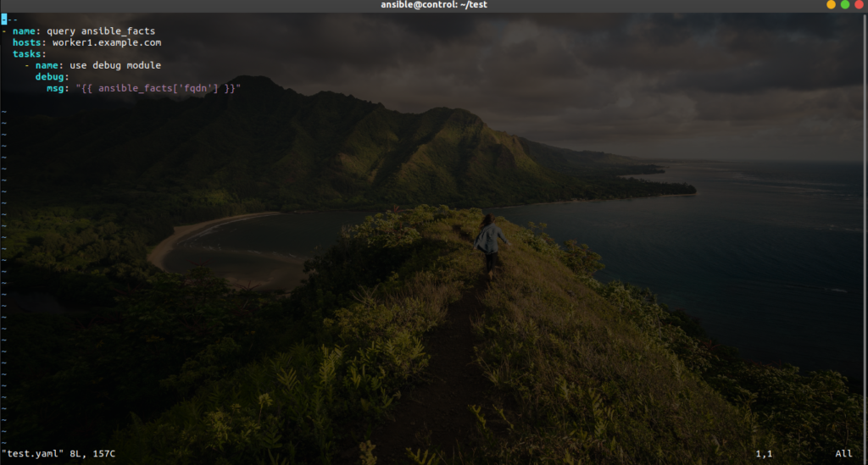
Task: Click the 'All' scroll indicator in status line
Action: coord(843,454)
